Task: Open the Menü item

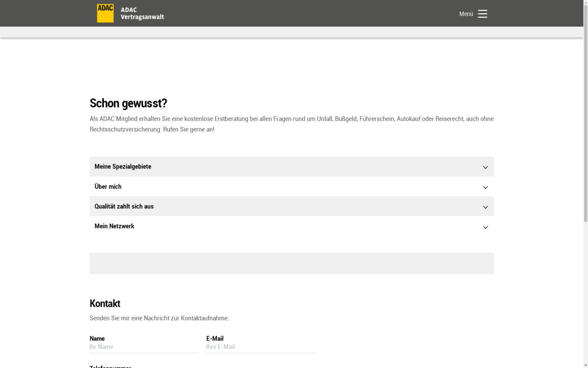Action: (465, 14)
